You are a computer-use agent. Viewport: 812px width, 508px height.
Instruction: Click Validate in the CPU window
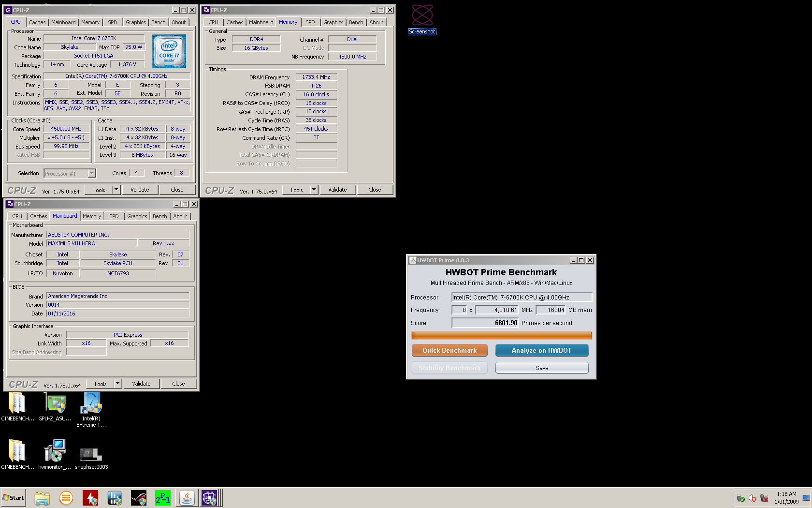140,190
